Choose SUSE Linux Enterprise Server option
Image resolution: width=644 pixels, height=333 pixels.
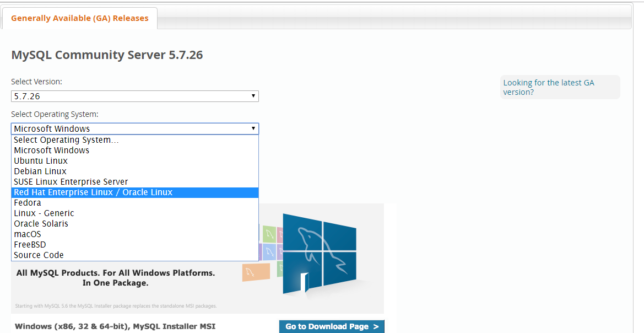click(x=135, y=182)
